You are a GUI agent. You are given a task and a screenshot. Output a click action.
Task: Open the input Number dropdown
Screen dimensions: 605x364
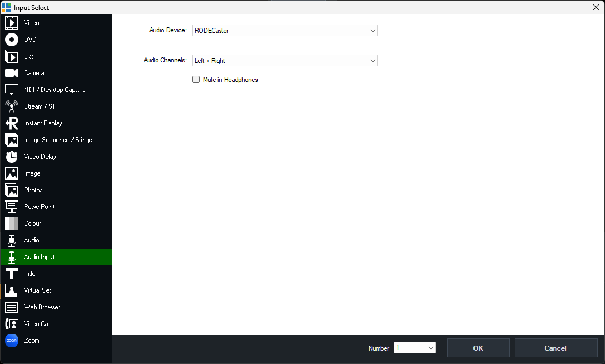(414, 348)
